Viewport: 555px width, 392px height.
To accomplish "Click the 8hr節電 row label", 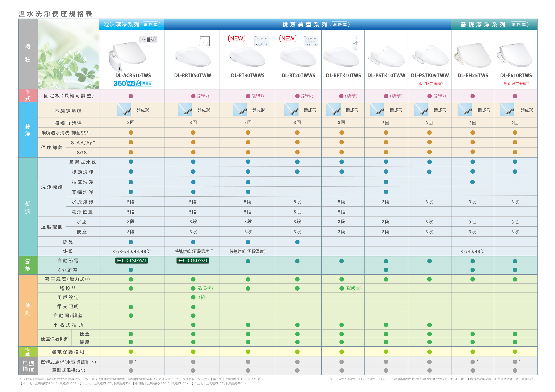I will click(68, 270).
